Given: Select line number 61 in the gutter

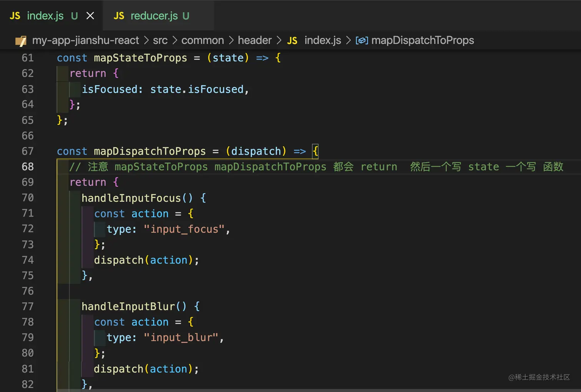Looking at the screenshot, I should 28,58.
